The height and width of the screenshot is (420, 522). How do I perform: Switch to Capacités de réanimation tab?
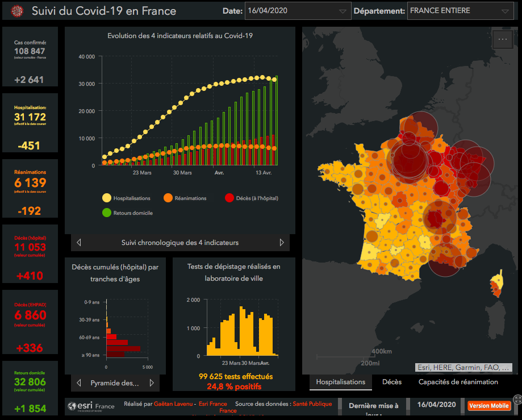pos(458,382)
